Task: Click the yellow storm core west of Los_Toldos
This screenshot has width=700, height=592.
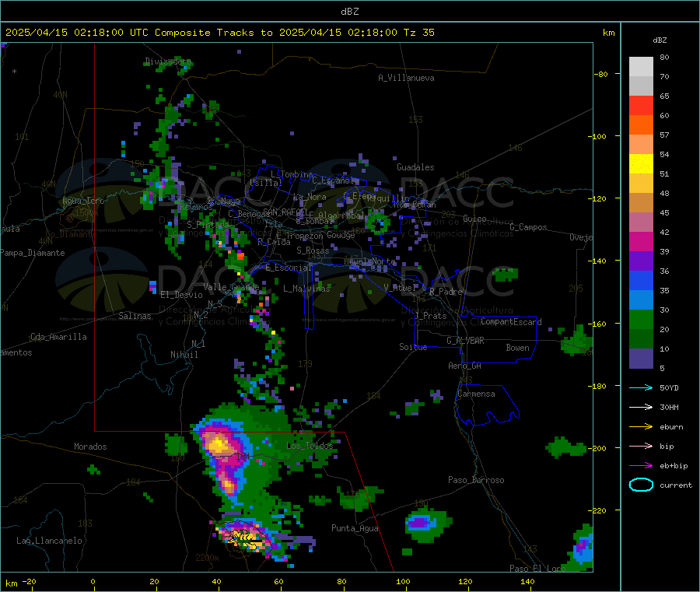Action: point(219,445)
